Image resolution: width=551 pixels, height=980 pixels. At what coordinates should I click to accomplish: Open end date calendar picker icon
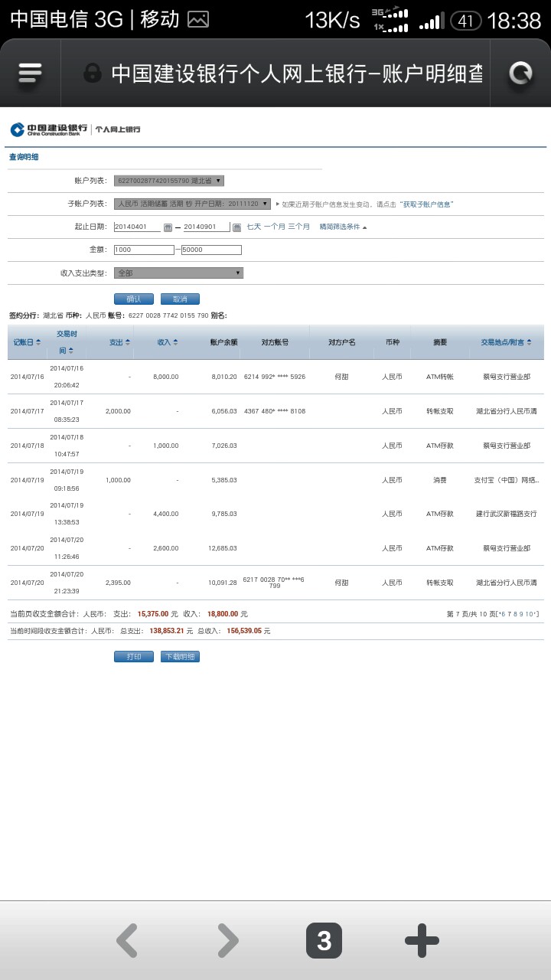click(236, 227)
